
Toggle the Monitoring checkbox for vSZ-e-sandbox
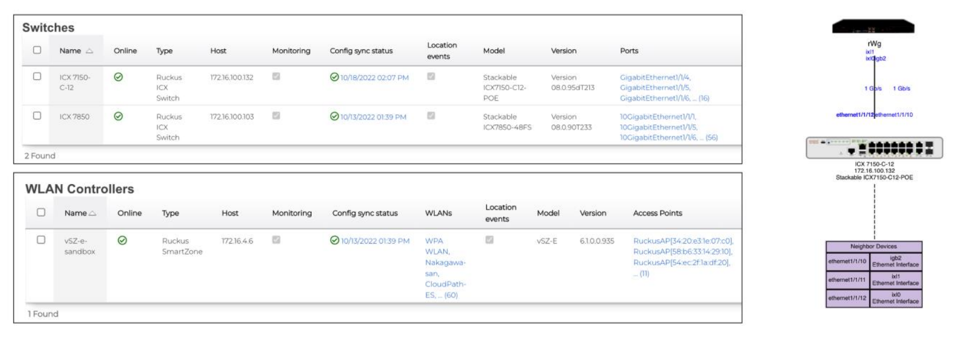click(x=276, y=240)
